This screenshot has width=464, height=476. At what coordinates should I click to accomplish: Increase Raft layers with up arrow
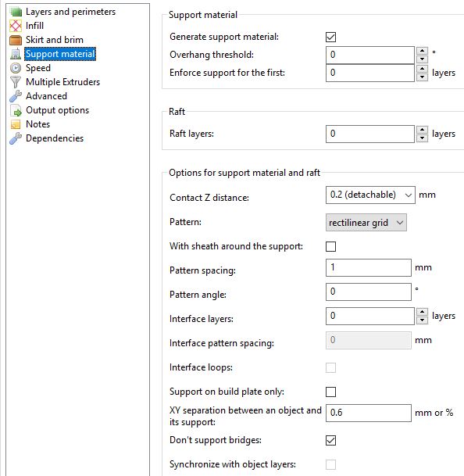point(422,131)
